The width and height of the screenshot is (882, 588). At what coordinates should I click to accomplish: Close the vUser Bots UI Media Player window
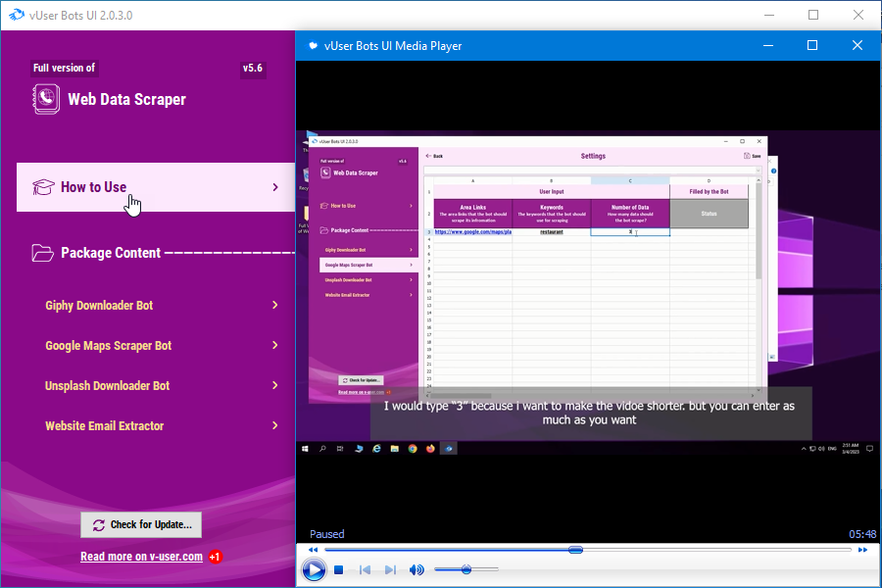click(x=857, y=46)
